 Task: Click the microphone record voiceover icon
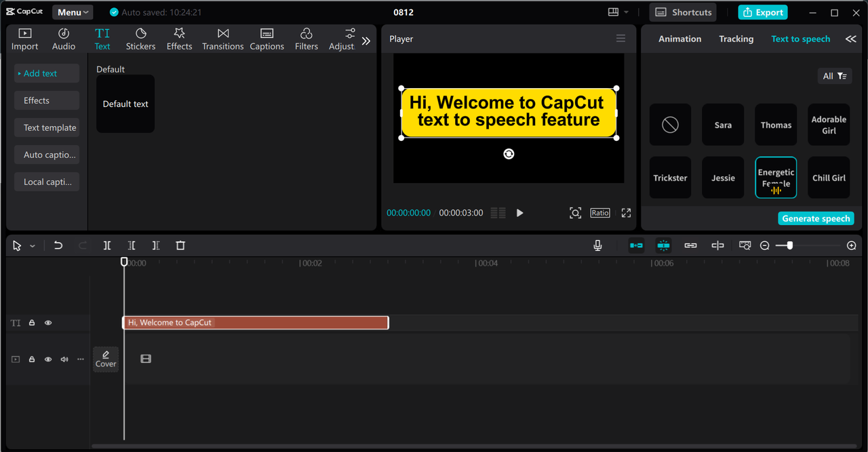pyautogui.click(x=597, y=245)
